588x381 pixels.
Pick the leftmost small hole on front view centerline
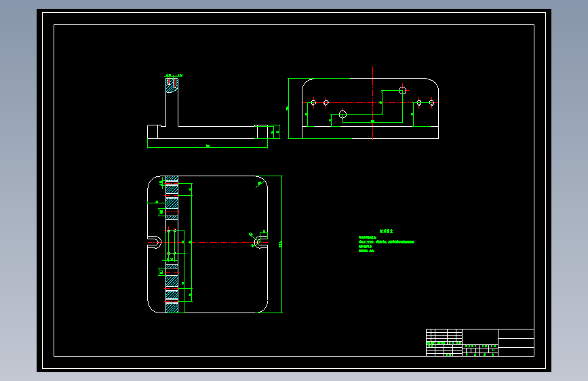tap(313, 102)
